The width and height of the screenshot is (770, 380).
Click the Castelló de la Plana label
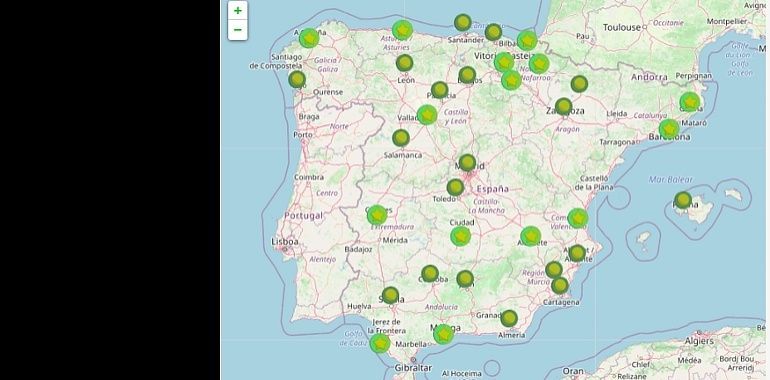(594, 183)
